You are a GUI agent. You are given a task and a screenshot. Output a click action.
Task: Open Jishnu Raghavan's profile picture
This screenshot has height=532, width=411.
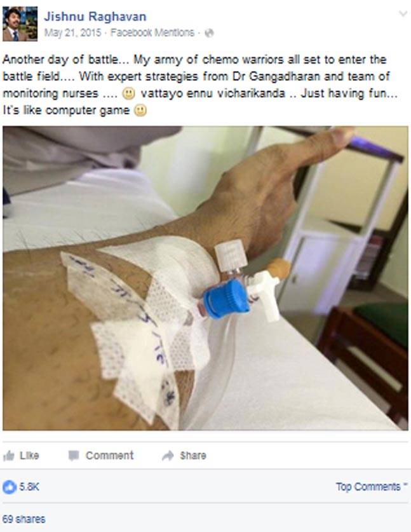(20, 24)
